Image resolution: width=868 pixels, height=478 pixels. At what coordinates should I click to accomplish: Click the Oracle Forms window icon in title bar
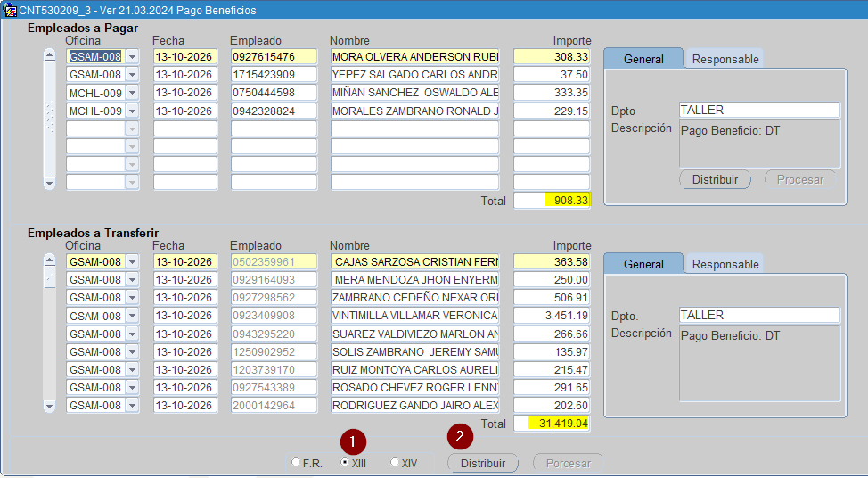pos(9,10)
